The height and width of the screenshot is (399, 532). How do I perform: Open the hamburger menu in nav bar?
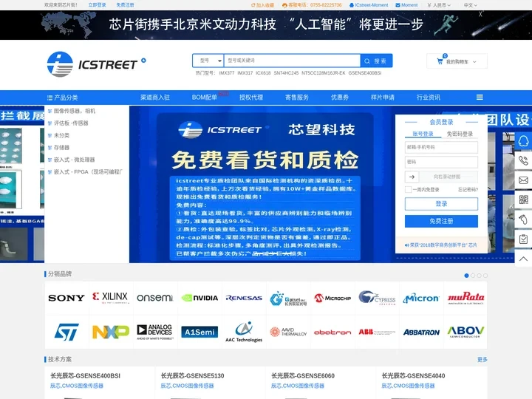pyautogui.click(x=480, y=98)
